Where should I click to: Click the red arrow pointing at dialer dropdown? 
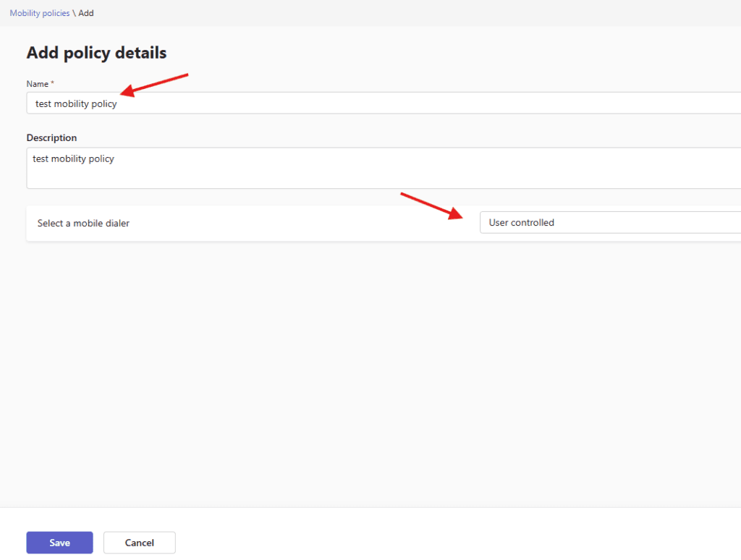(432, 205)
